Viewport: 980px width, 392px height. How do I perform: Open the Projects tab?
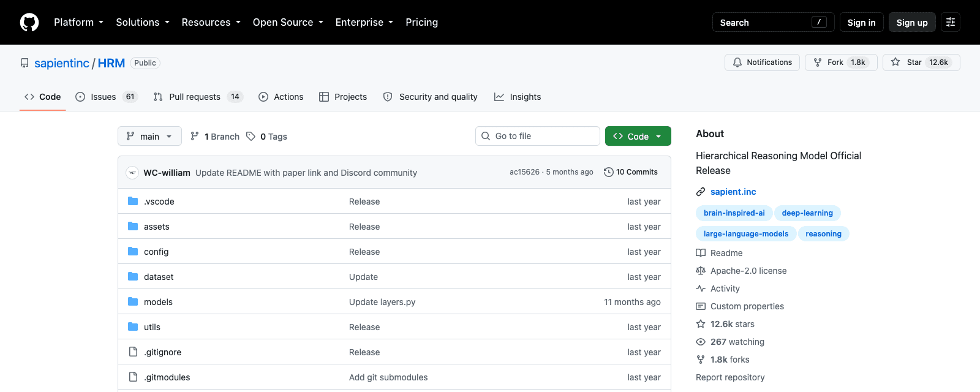(x=343, y=97)
